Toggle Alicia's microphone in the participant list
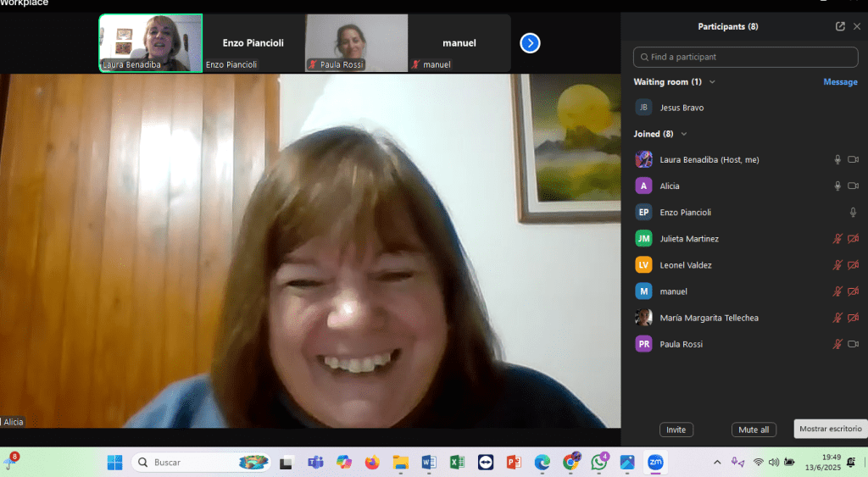Image resolution: width=868 pixels, height=477 pixels. 837,186
